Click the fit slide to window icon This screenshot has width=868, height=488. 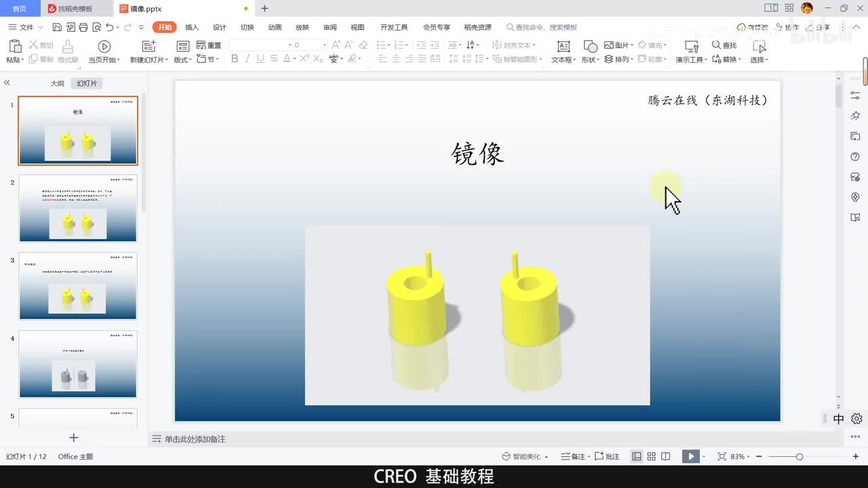coord(722,457)
